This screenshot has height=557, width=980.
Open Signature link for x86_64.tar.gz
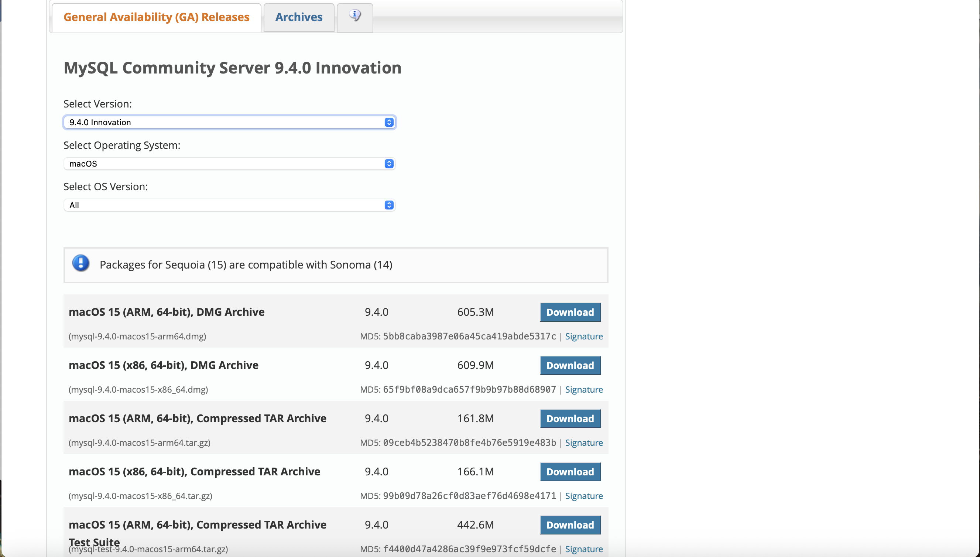tap(583, 496)
